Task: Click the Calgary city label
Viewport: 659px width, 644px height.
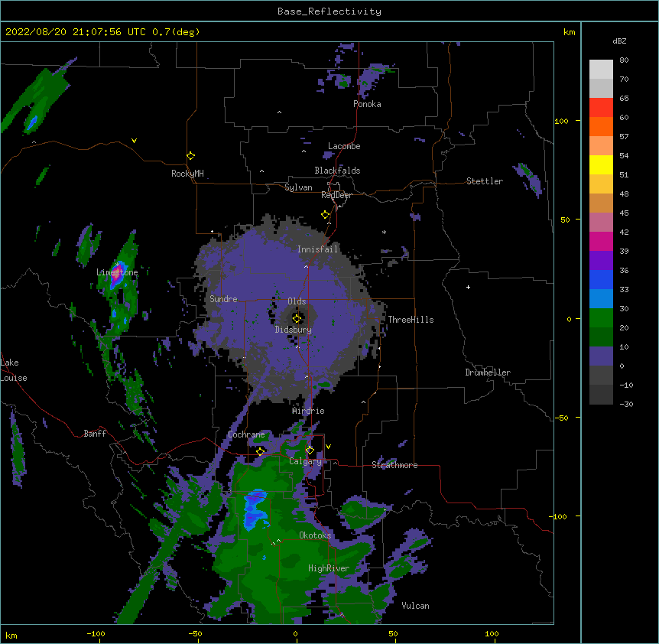Action: tap(306, 461)
